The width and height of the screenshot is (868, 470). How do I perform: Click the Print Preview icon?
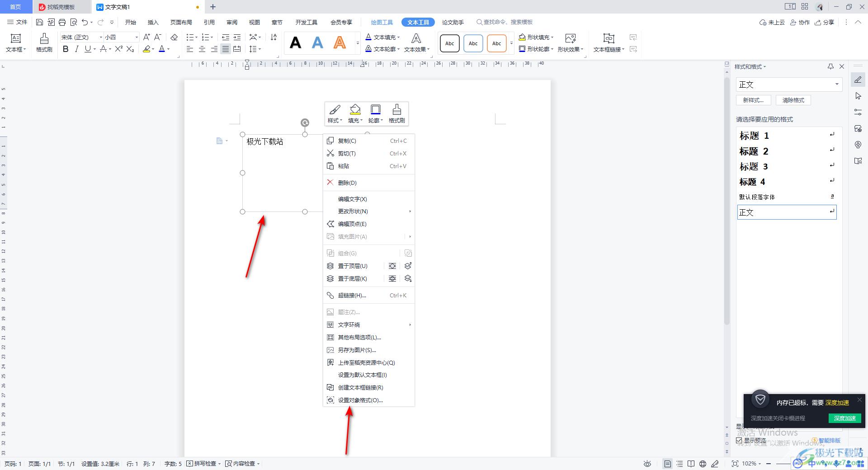74,22
